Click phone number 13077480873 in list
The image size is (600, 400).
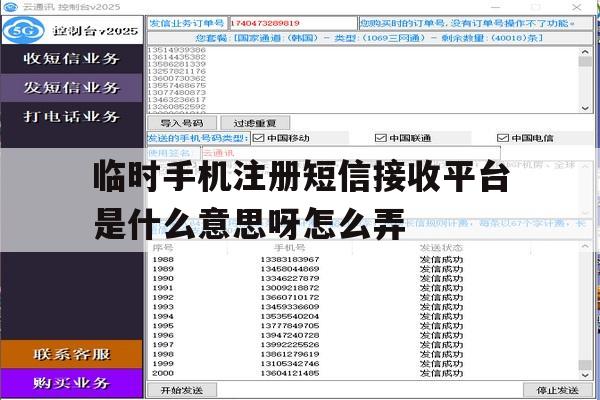(176, 92)
